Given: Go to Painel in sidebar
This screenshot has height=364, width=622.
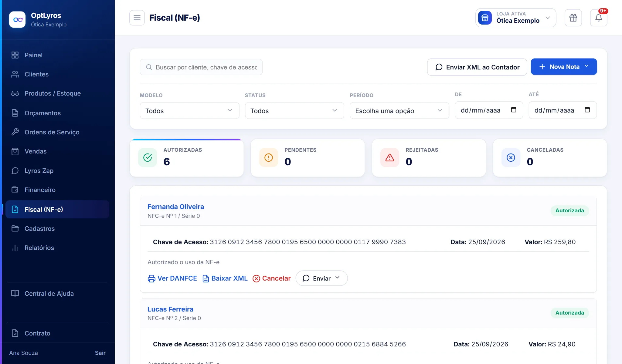Looking at the screenshot, I should 57,55.
